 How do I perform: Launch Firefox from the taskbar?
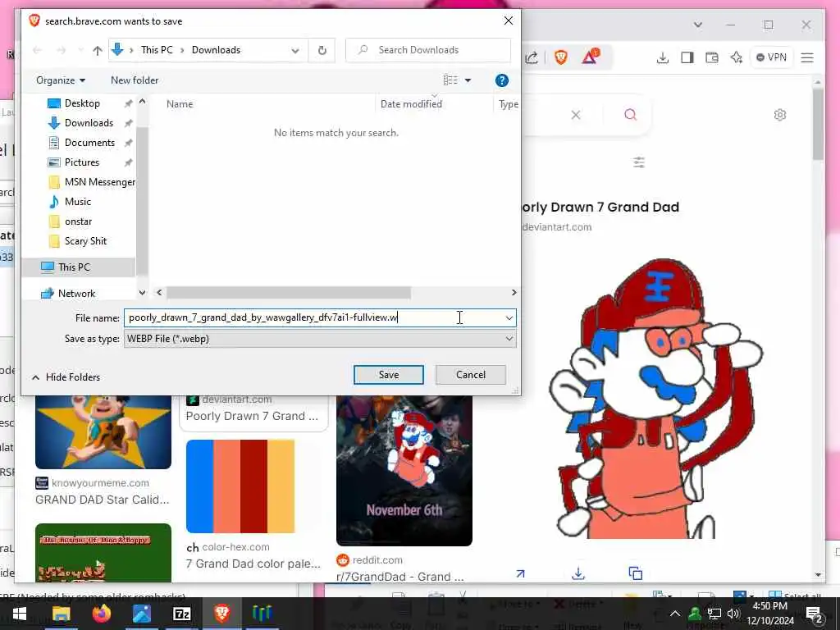pyautogui.click(x=101, y=614)
